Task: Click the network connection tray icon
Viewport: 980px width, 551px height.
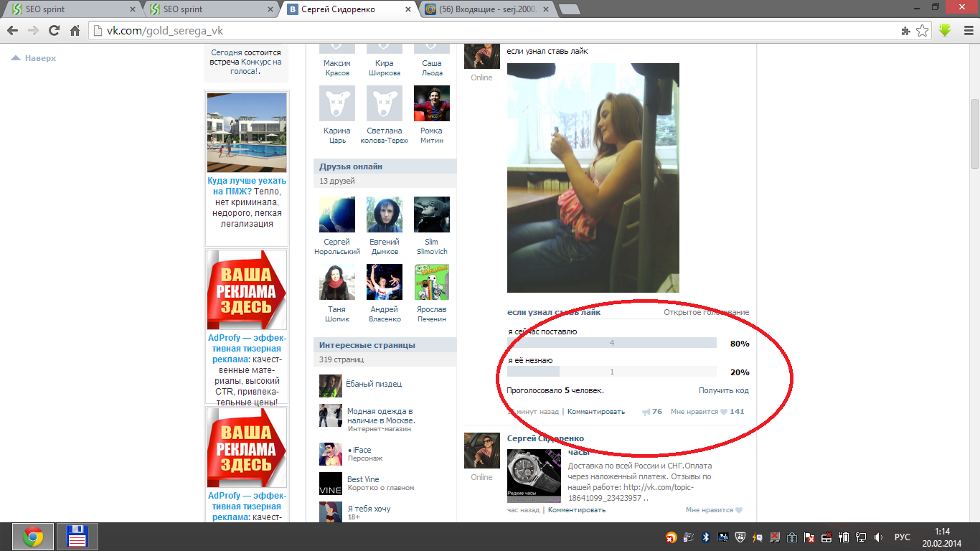Action: (862, 537)
